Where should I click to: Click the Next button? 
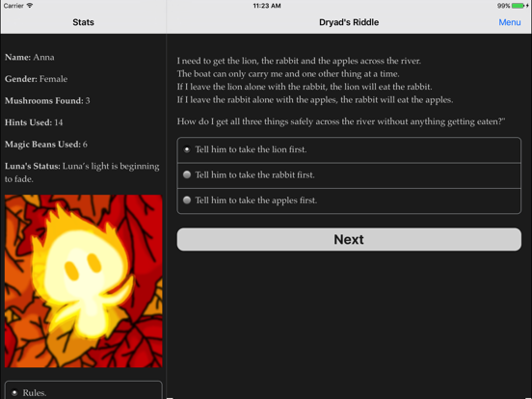coord(349,240)
